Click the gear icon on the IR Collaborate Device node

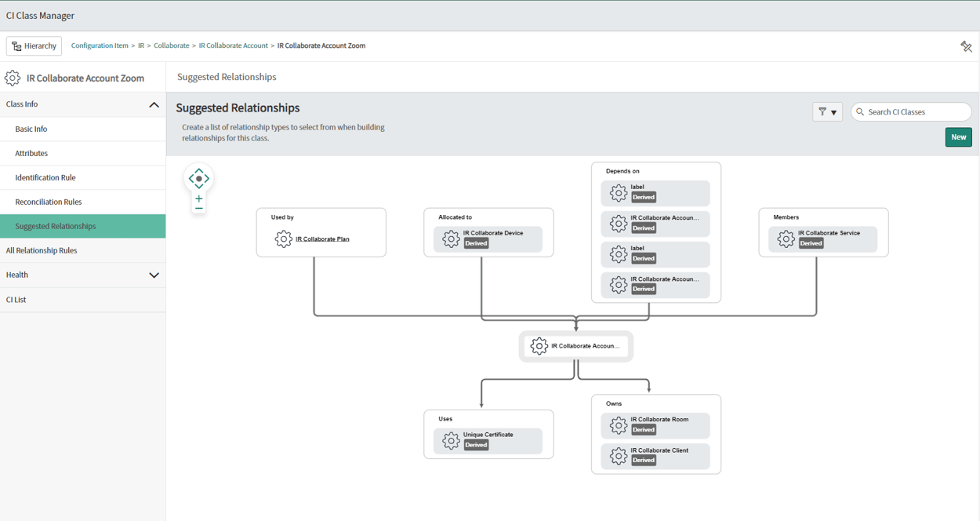451,239
